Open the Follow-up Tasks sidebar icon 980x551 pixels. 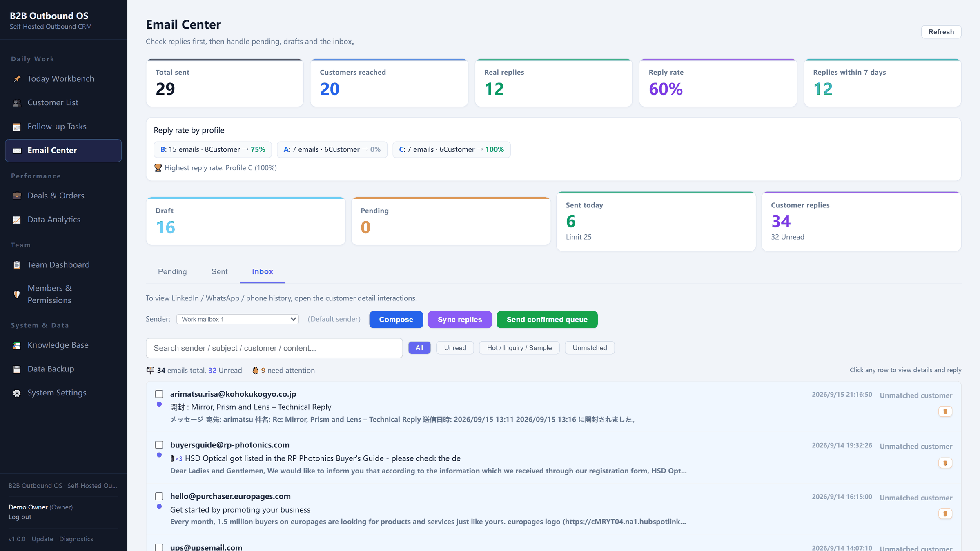coord(17,127)
